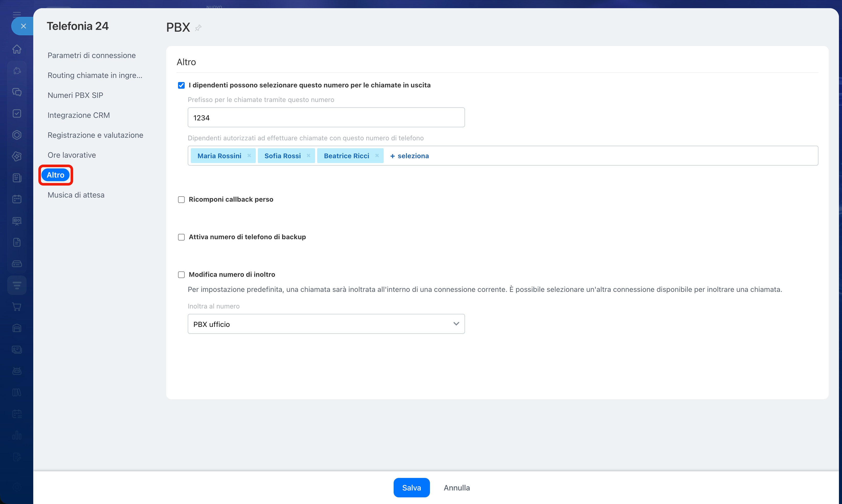
Task: Enable Ricomponi callback perso checkbox
Action: click(181, 199)
